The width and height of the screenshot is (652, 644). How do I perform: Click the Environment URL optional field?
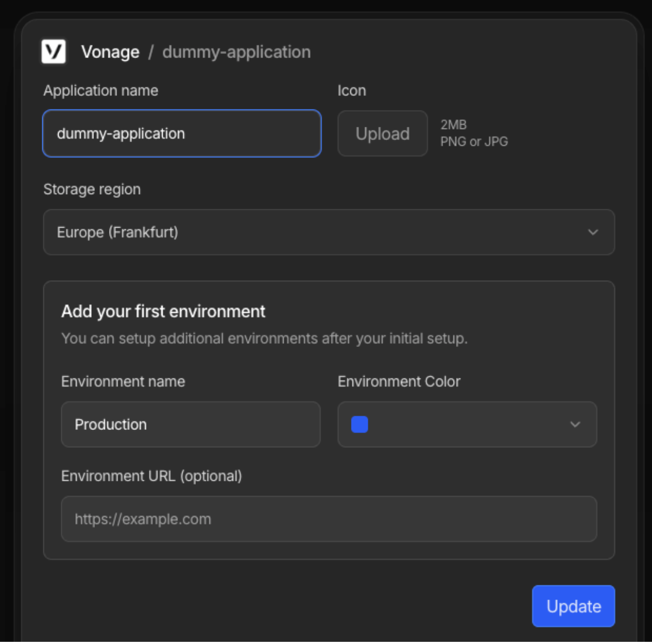point(328,519)
